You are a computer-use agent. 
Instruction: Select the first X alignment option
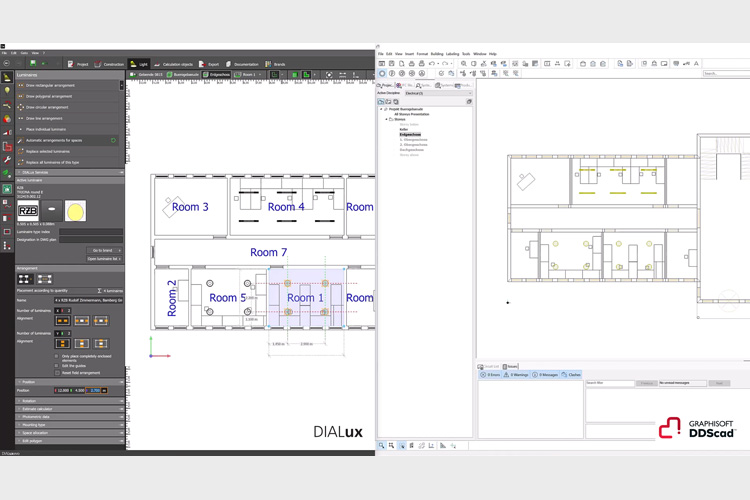coord(63,321)
